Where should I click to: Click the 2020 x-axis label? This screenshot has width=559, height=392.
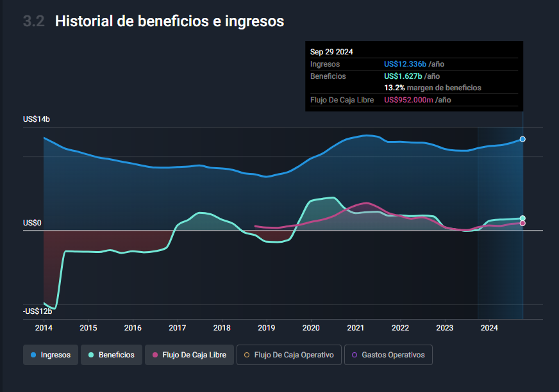[311, 328]
